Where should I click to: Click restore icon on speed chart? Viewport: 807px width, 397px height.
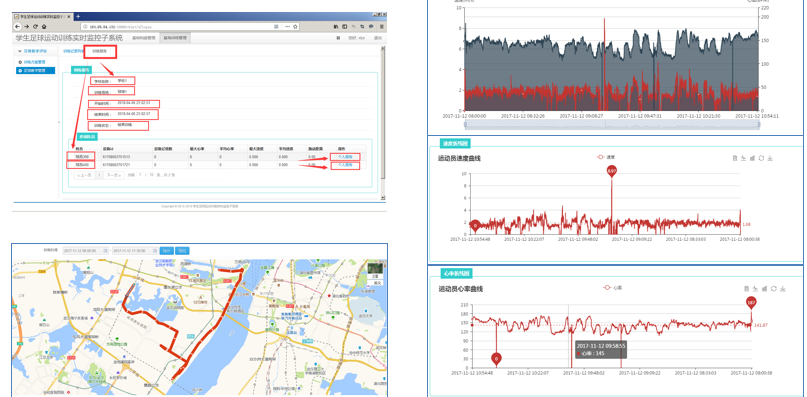click(761, 158)
